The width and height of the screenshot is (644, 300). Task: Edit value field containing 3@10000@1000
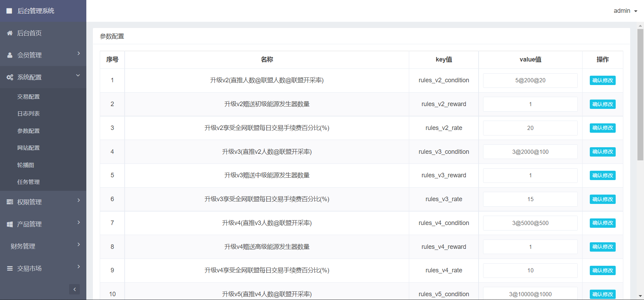[x=530, y=294]
